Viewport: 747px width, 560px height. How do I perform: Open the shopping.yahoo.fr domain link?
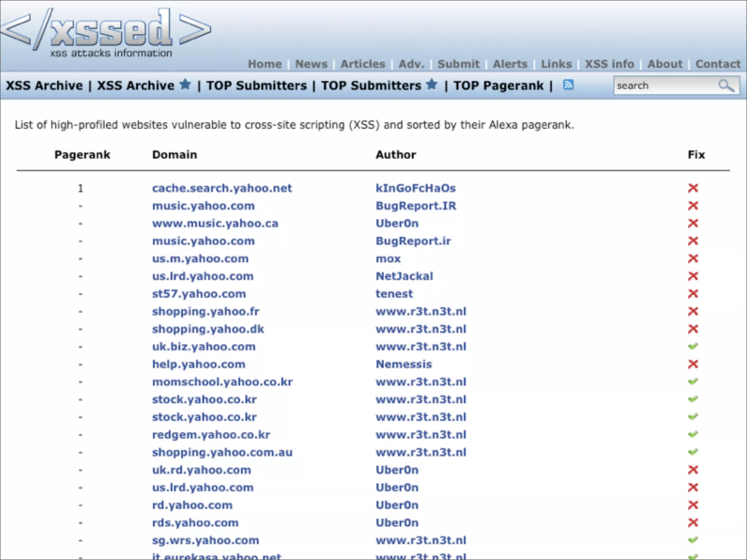(x=205, y=311)
